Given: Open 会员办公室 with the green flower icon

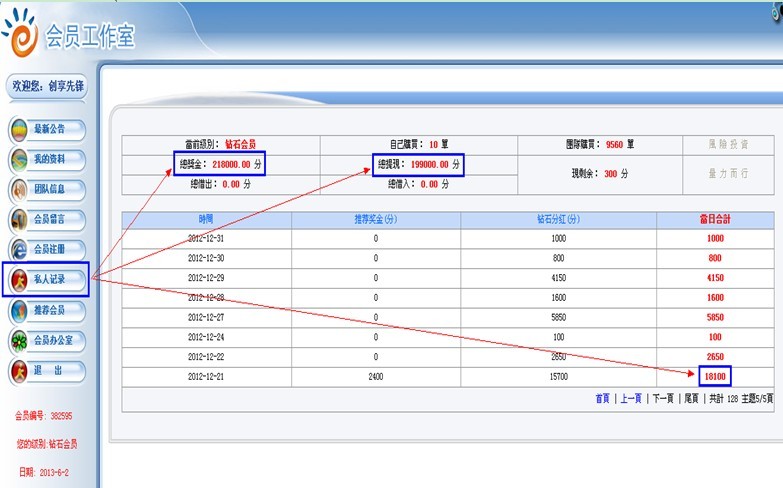Looking at the screenshot, I should pos(47,341).
